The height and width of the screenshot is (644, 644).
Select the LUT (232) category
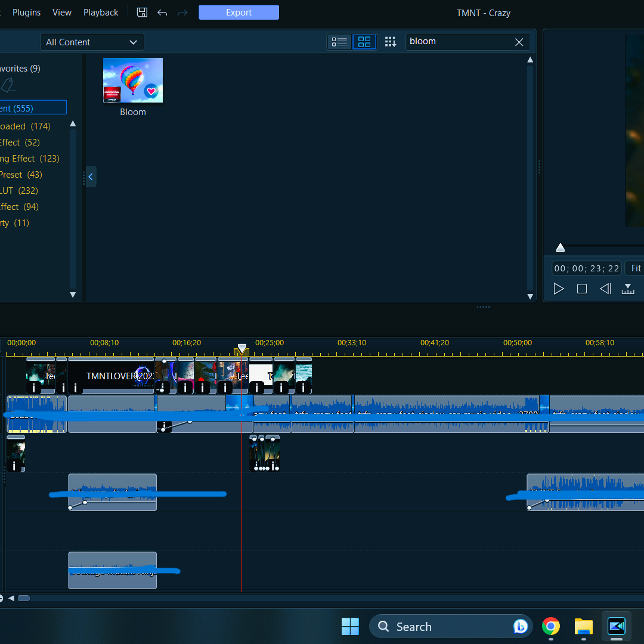19,191
